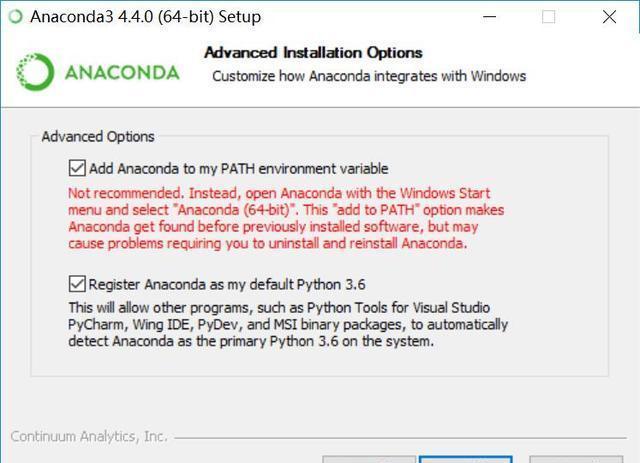Click the 'Register Anaconda as my default Python 3.6' label text

pyautogui.click(x=228, y=284)
